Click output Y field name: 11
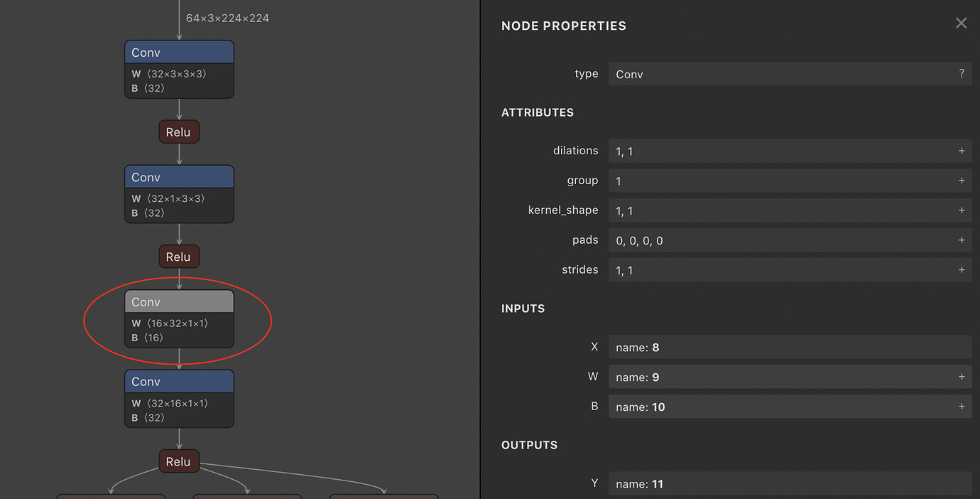980x499 pixels. (788, 484)
